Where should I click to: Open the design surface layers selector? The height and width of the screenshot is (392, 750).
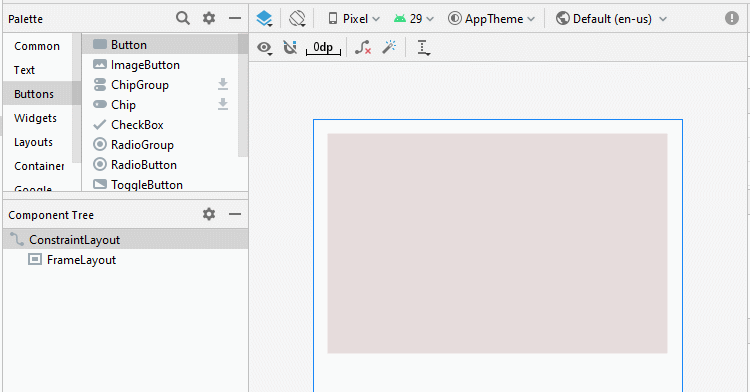[x=264, y=19]
